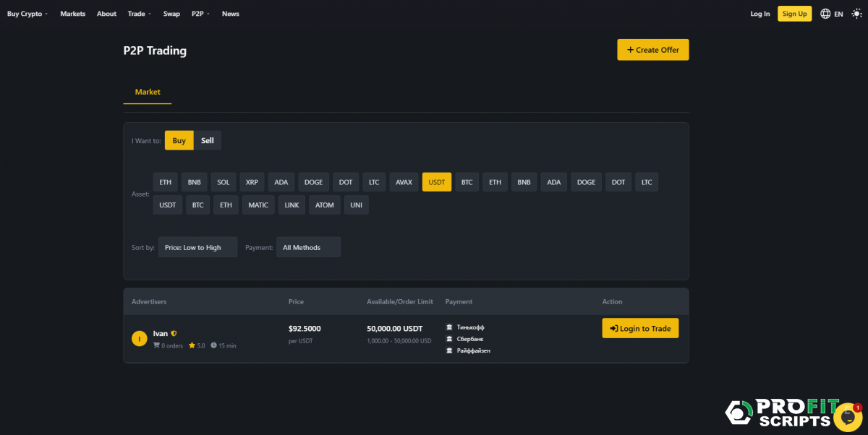Open the Sort by dropdown
Viewport: 868px width, 435px height.
pos(197,247)
